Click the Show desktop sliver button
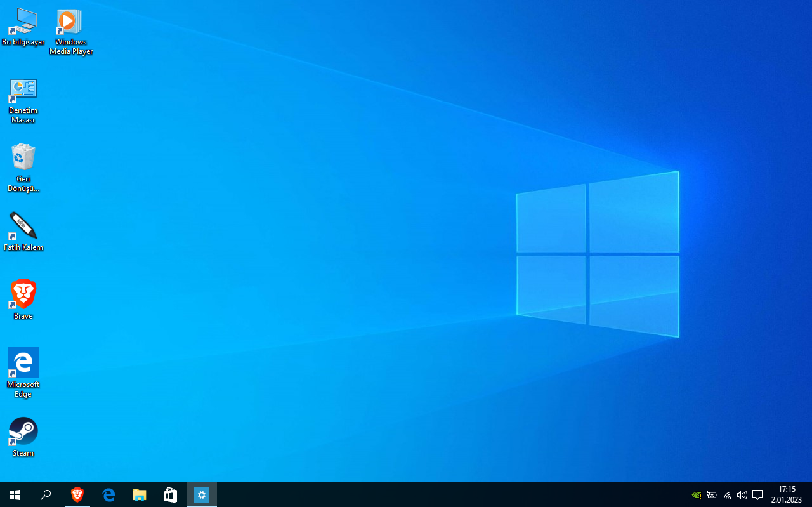Viewport: 812px width, 507px height. [x=810, y=495]
